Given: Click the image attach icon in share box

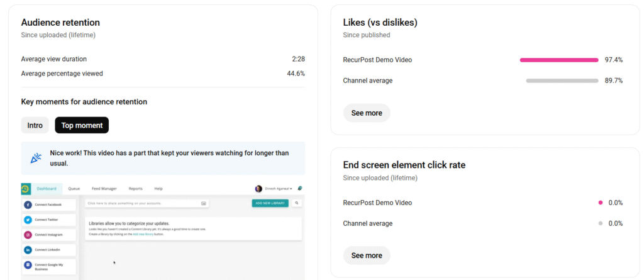Looking at the screenshot, I should coord(203,203).
